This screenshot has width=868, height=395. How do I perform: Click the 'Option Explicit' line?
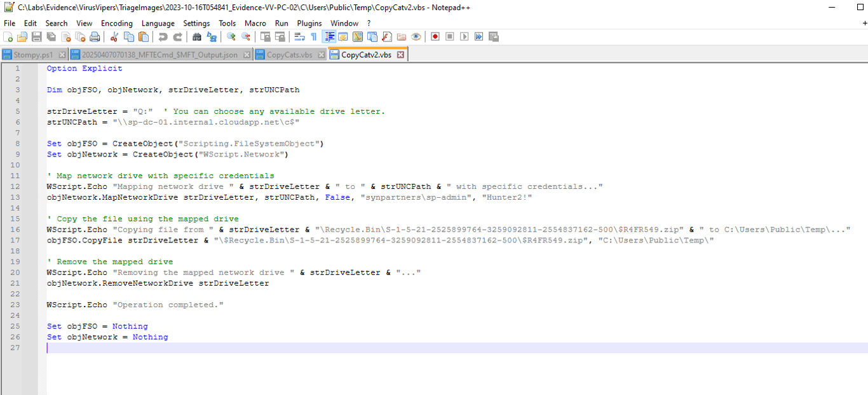click(85, 68)
